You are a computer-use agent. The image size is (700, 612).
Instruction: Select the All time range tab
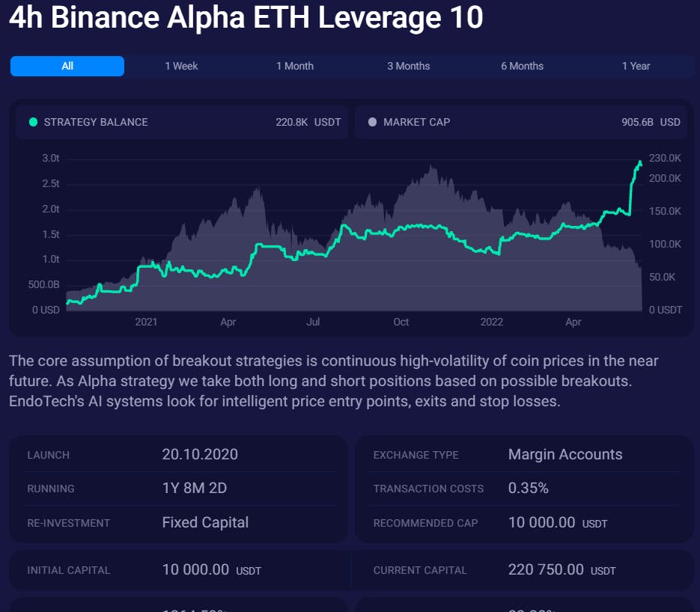(x=67, y=66)
